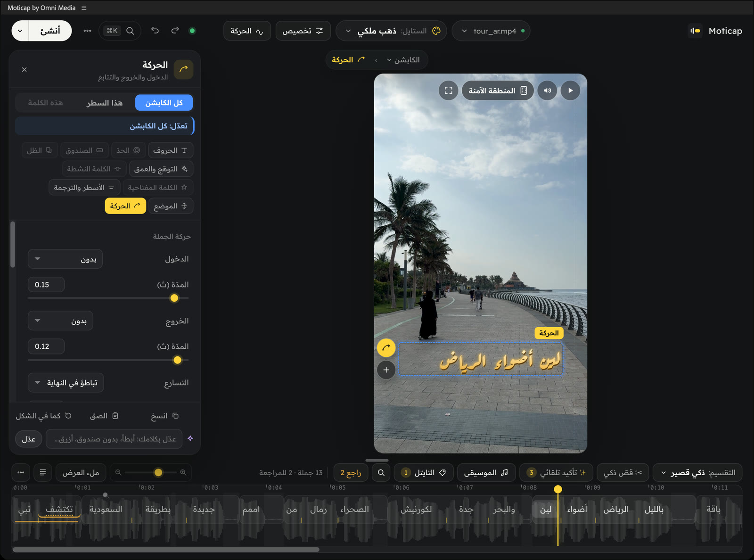Click the الصق paste button

(x=104, y=416)
